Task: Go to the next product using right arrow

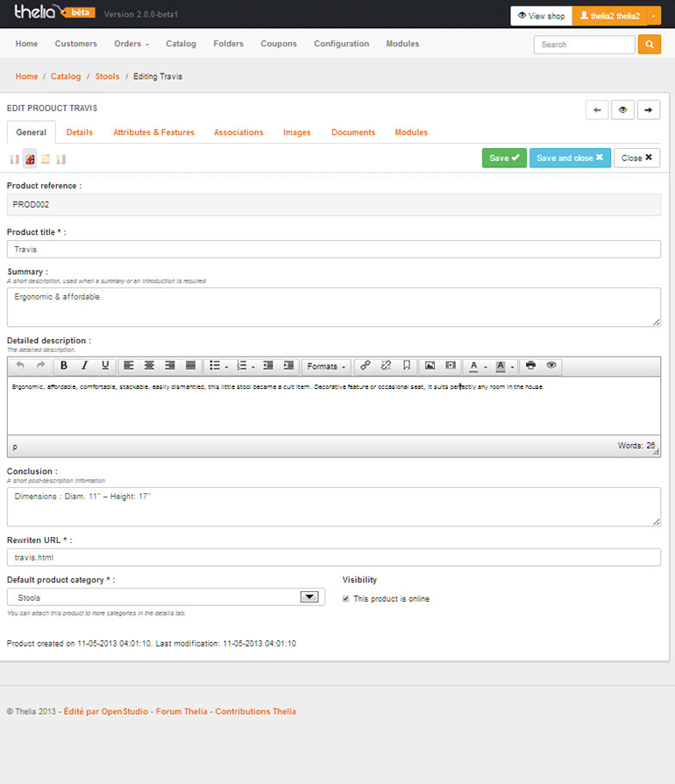Action: tap(649, 109)
